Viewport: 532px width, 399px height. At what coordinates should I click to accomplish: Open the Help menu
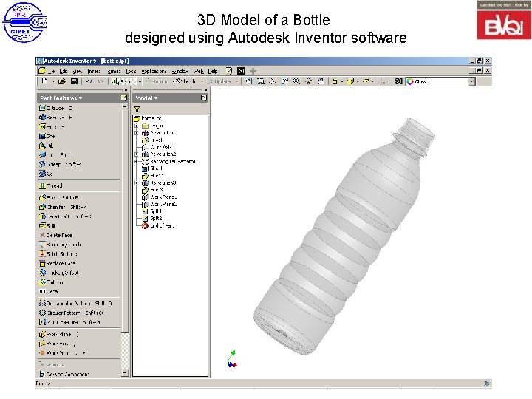(x=213, y=71)
